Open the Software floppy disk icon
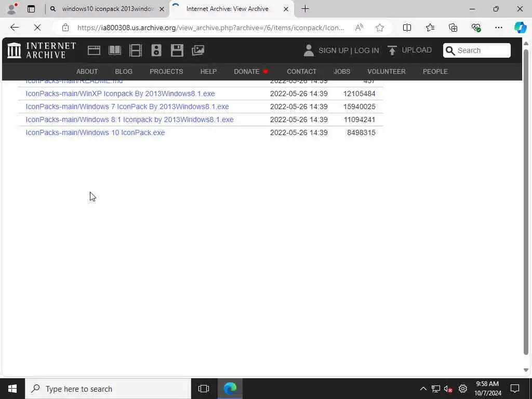This screenshot has width=532, height=399. pyautogui.click(x=177, y=50)
